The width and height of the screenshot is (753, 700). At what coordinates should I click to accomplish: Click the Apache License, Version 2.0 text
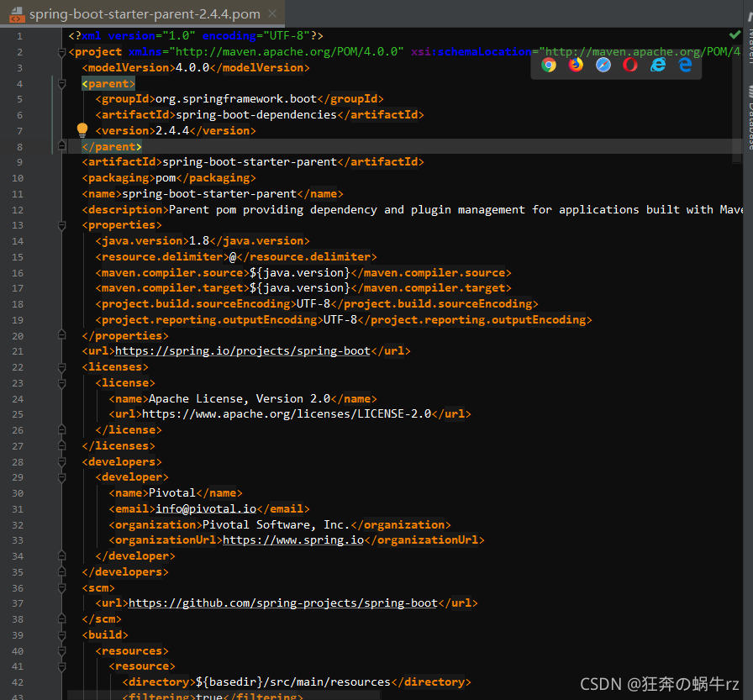[240, 398]
